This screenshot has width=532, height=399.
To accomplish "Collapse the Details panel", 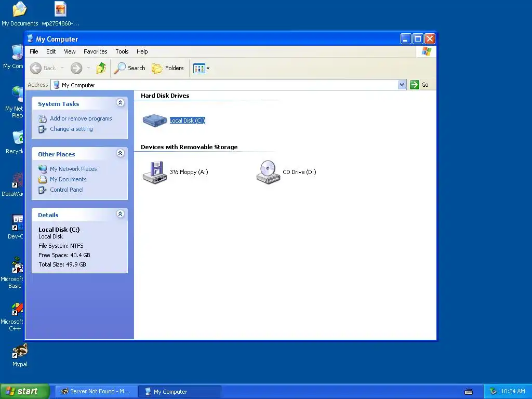I will click(x=120, y=214).
